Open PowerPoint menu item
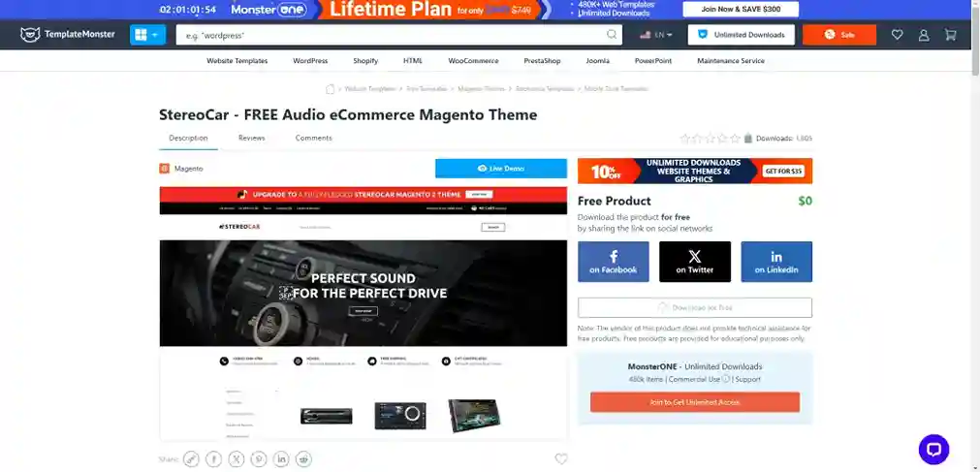This screenshot has height=472, width=980. [x=653, y=61]
